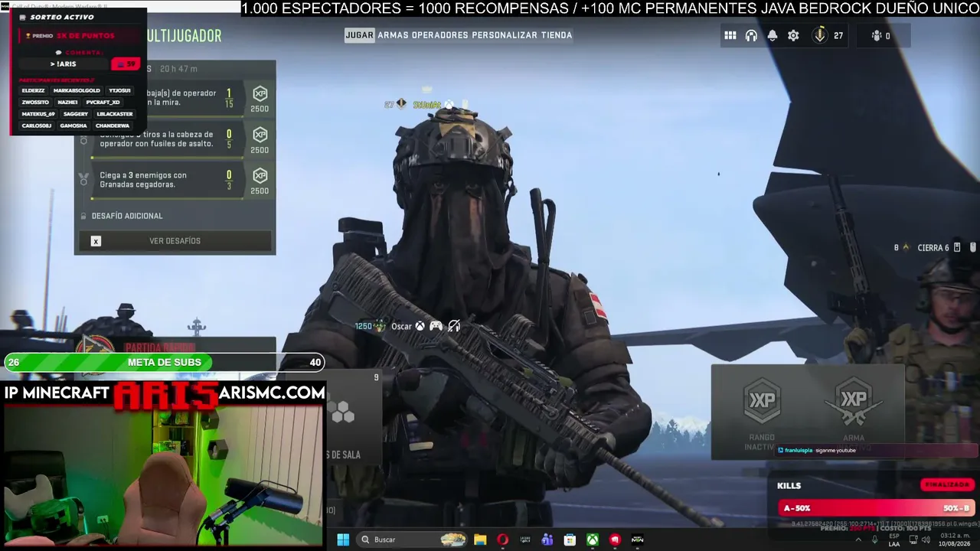Open the TIENDA tab
The image size is (980, 551).
[557, 35]
